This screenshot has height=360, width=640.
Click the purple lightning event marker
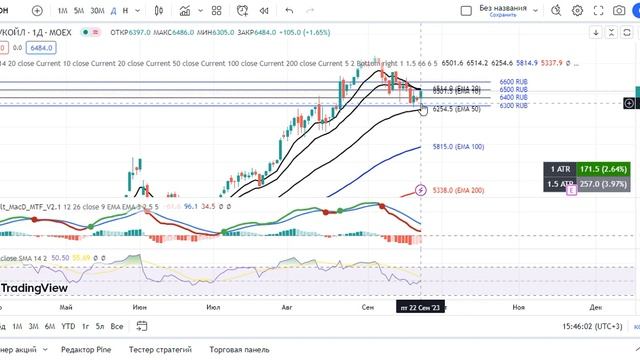[x=420, y=190]
